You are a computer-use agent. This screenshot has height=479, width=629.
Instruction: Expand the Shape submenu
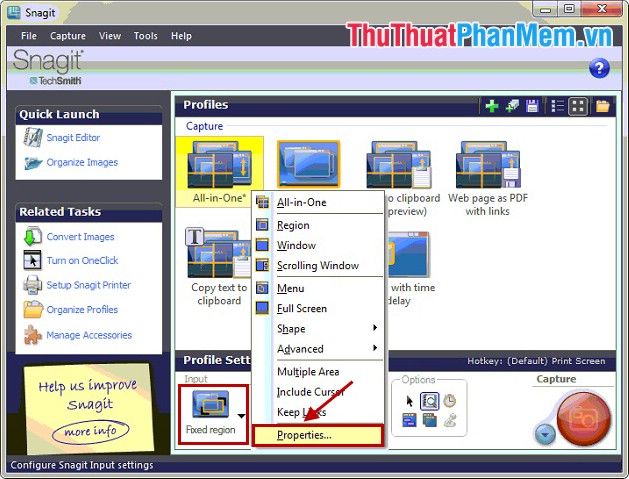click(x=319, y=329)
